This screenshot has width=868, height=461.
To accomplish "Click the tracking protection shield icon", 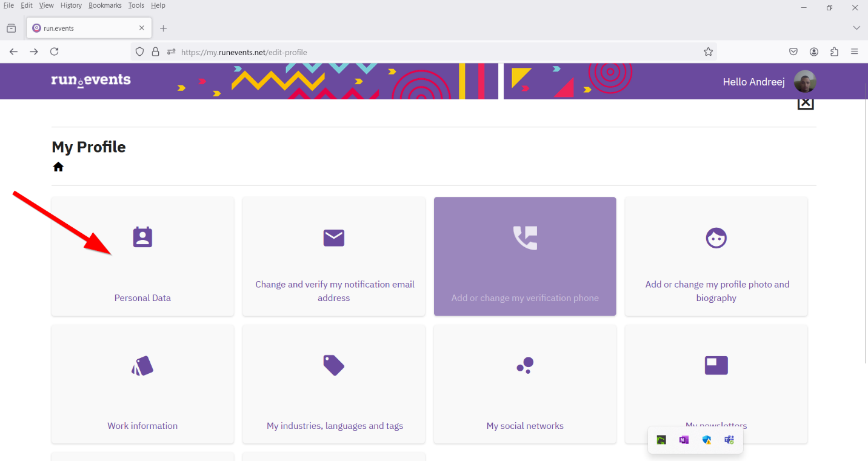I will 139,52.
